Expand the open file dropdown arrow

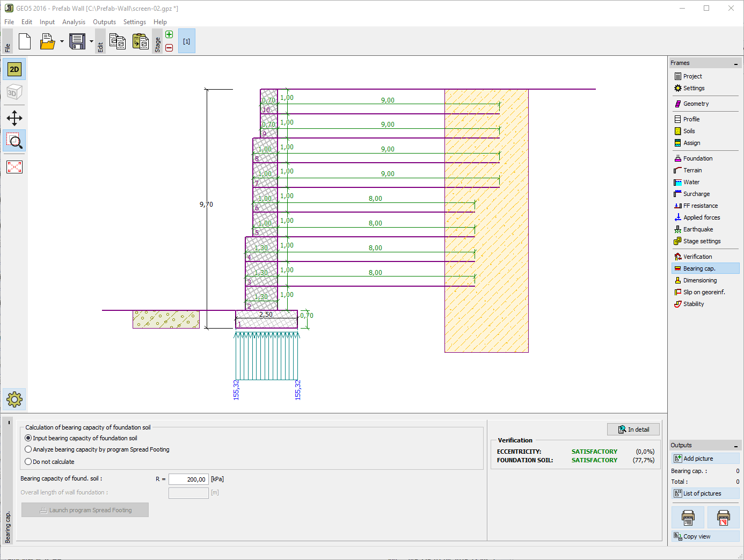point(62,41)
